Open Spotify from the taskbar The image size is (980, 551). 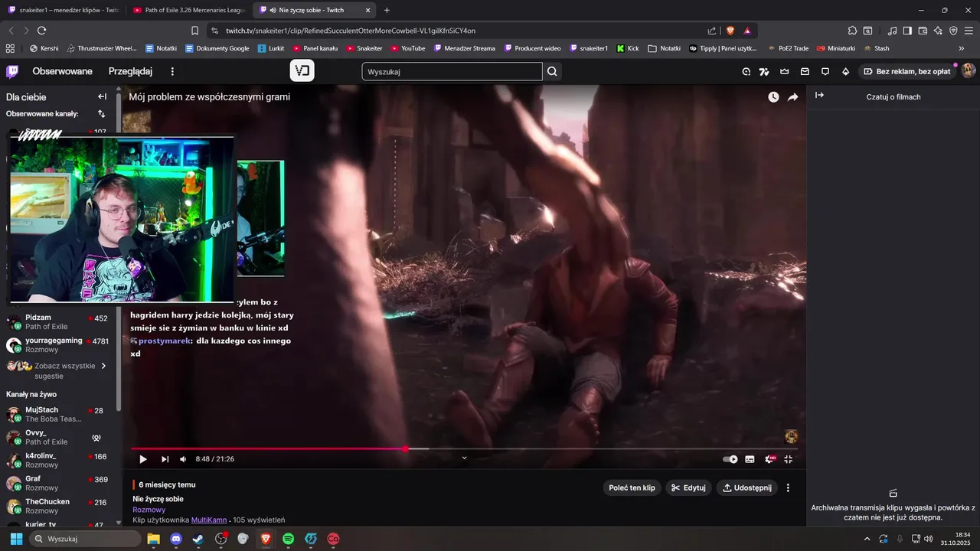tap(289, 539)
